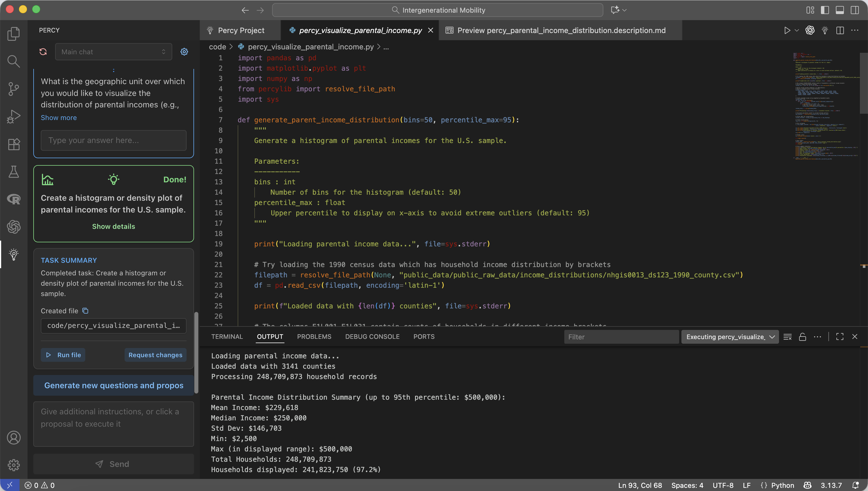Open Source Control view in activity bar
This screenshot has height=491, width=868.
coord(13,89)
